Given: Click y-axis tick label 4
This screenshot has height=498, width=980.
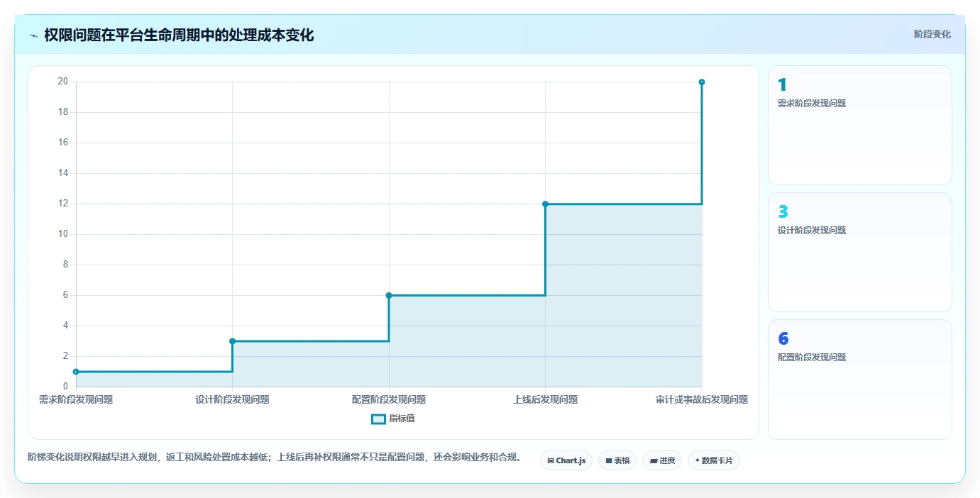Looking at the screenshot, I should click(x=65, y=326).
